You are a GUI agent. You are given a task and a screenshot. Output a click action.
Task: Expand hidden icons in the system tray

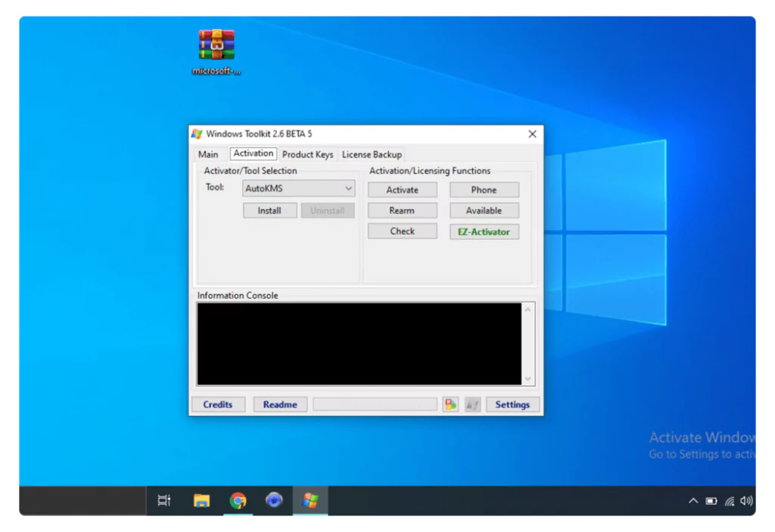click(x=693, y=500)
